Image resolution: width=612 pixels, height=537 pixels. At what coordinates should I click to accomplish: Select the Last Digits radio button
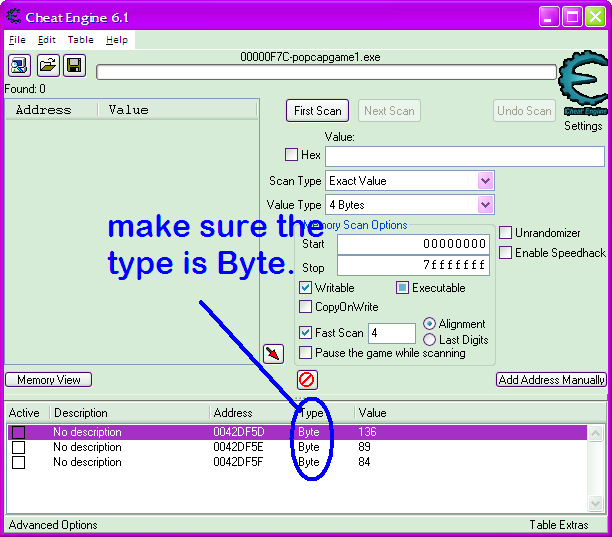pos(429,340)
